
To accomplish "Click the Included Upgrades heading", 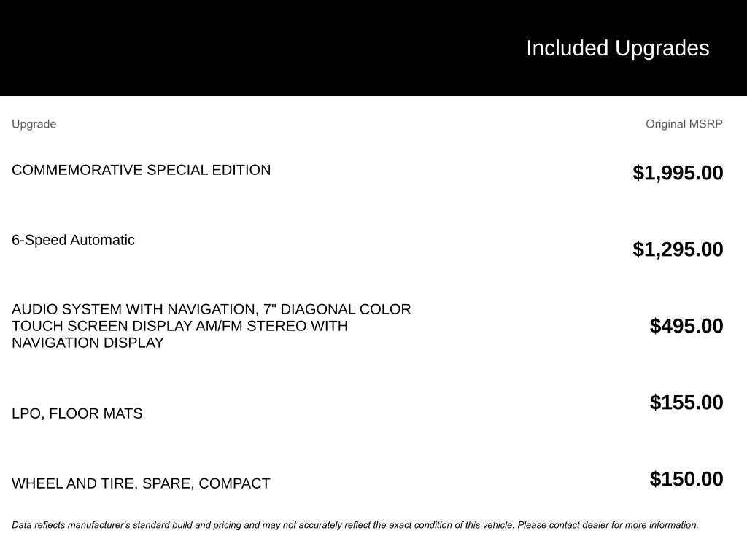I will pos(617,48).
